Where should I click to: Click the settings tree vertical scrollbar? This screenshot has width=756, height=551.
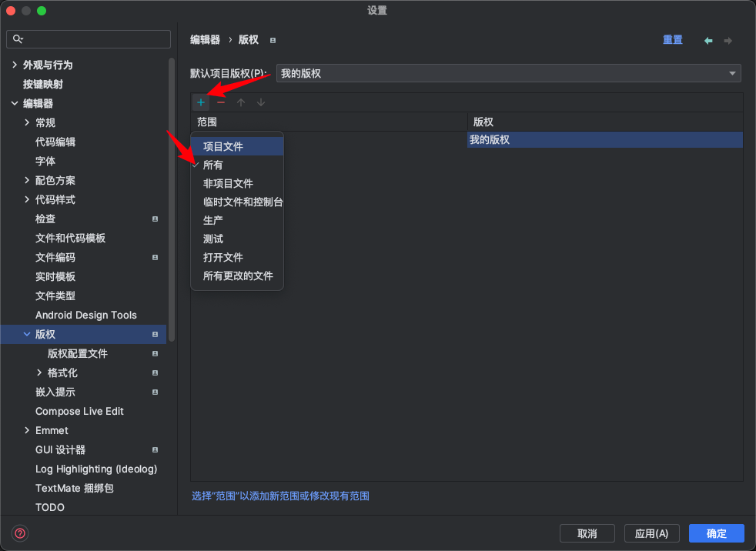coord(172,200)
